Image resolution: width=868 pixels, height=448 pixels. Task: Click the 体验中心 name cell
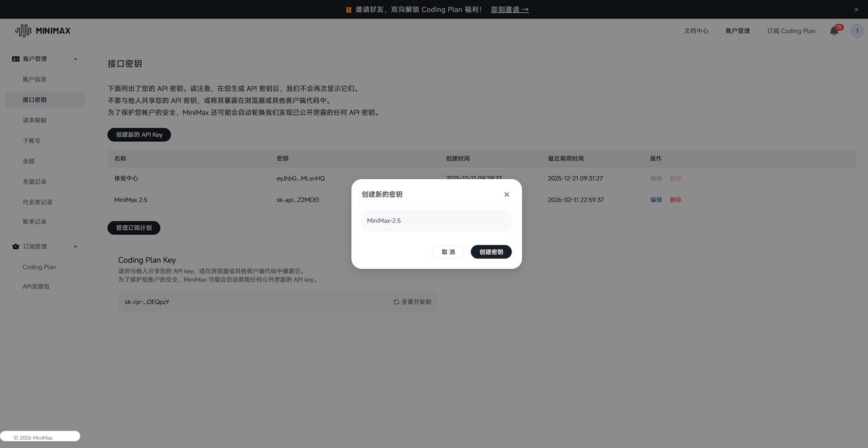[126, 178]
